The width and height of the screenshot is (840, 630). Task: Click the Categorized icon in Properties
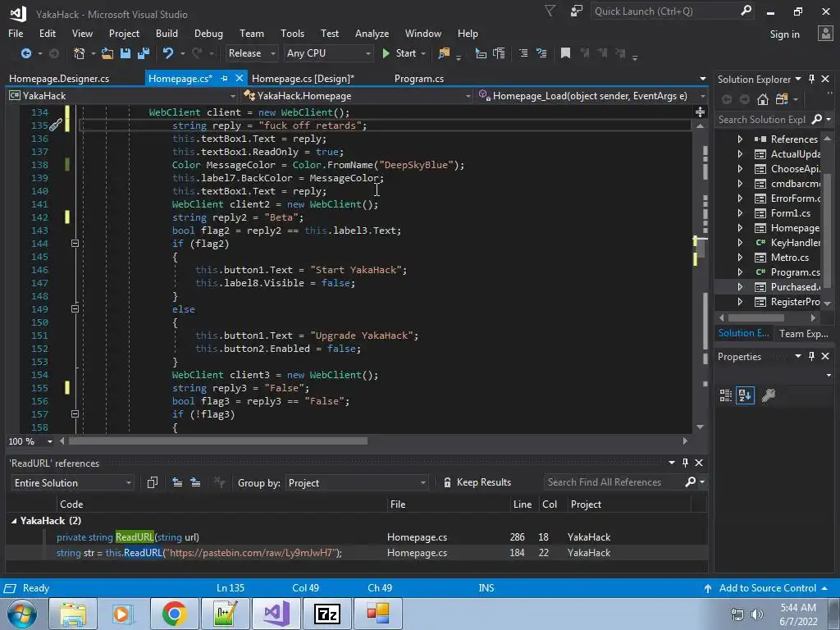(726, 395)
